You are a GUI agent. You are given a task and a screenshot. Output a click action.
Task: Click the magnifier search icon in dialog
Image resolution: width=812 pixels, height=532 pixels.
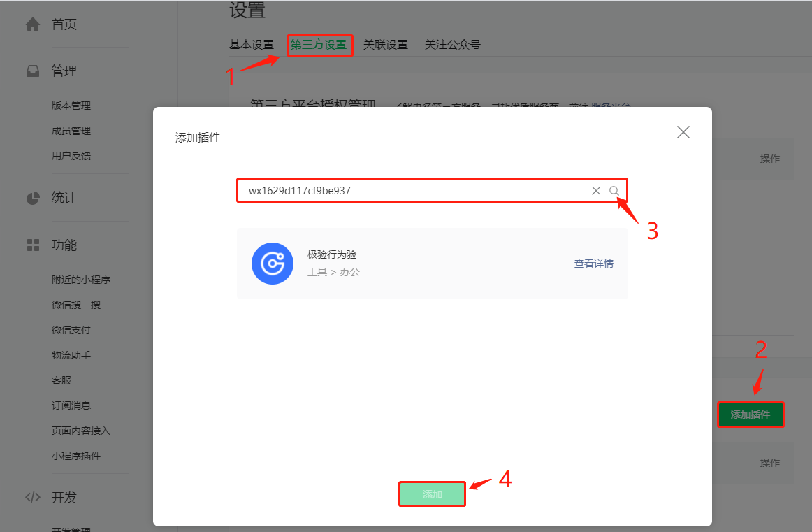(614, 190)
